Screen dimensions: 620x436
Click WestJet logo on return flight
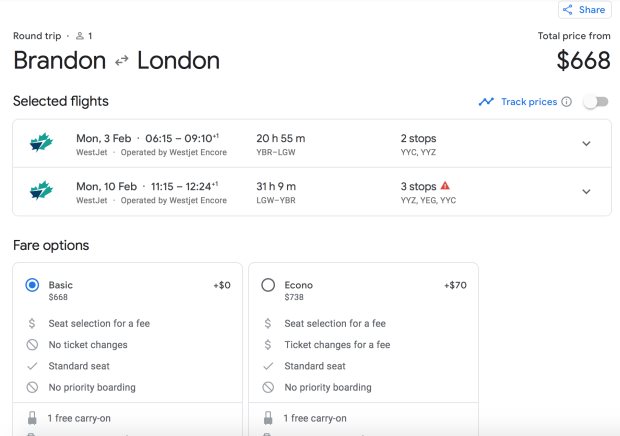41,192
